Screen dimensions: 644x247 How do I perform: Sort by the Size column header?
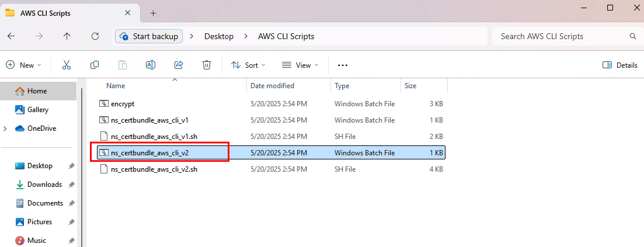point(410,86)
